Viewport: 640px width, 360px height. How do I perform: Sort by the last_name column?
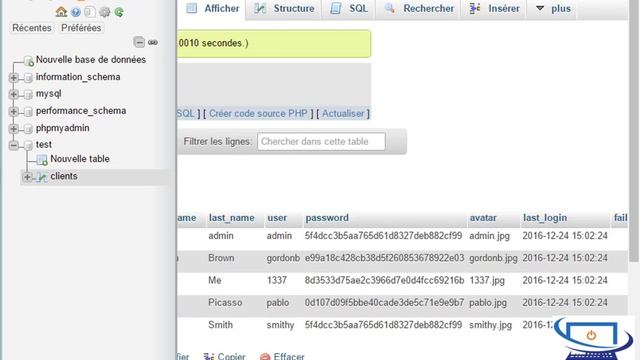point(231,218)
